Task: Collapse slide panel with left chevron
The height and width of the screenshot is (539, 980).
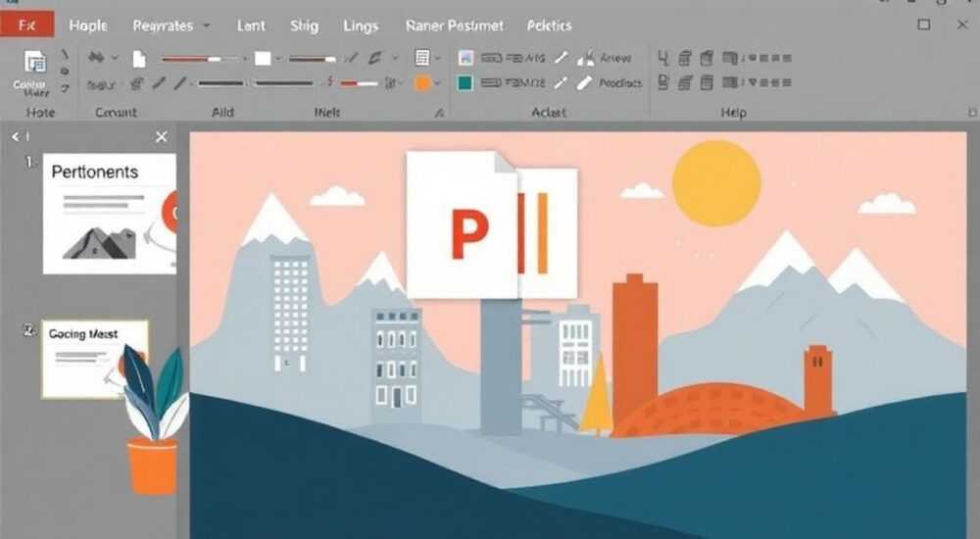Action: 16,136
